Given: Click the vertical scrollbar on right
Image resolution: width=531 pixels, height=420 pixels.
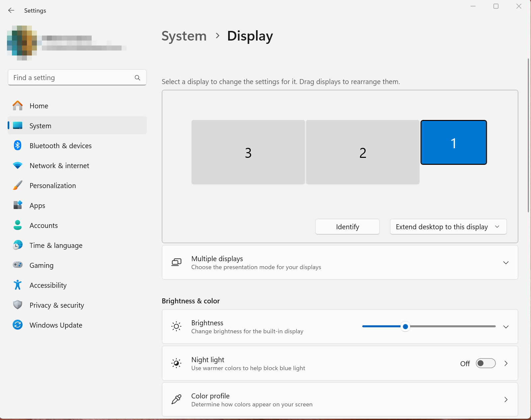Looking at the screenshot, I should (x=528, y=136).
